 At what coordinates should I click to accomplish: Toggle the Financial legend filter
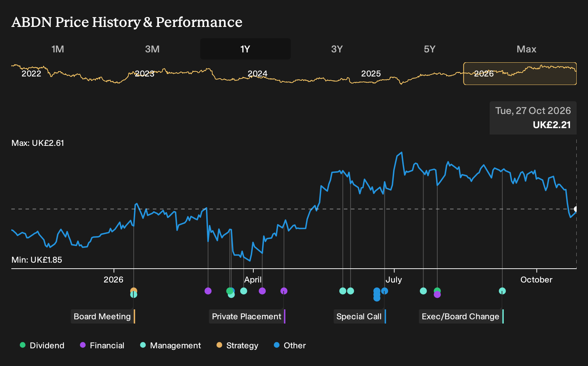click(102, 345)
